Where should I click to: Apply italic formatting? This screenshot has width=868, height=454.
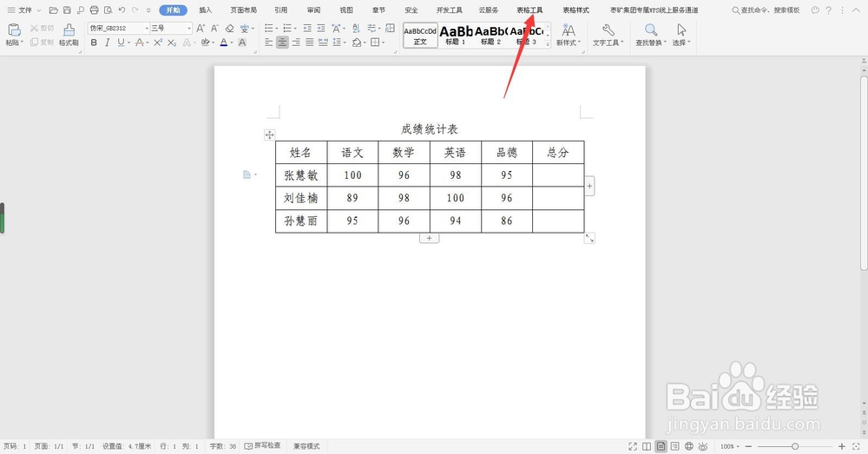[x=107, y=43]
